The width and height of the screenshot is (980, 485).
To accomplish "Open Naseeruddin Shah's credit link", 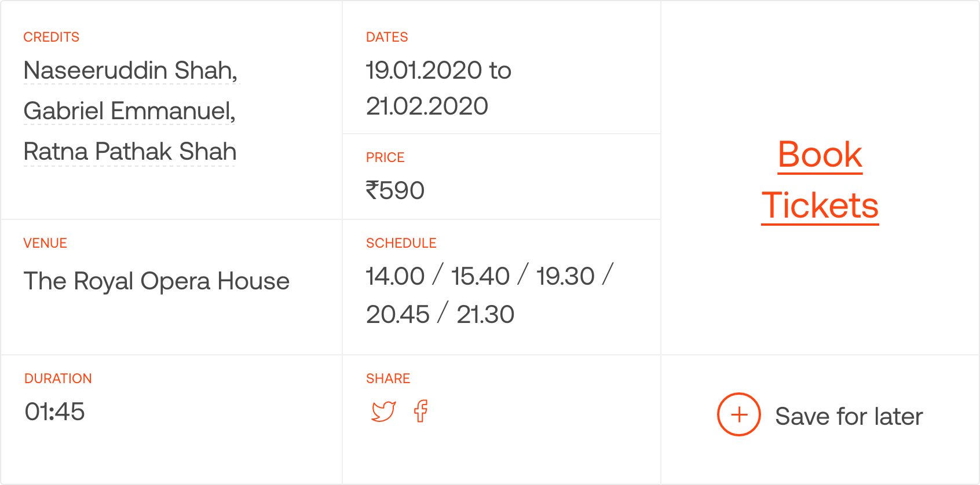I will coord(130,71).
